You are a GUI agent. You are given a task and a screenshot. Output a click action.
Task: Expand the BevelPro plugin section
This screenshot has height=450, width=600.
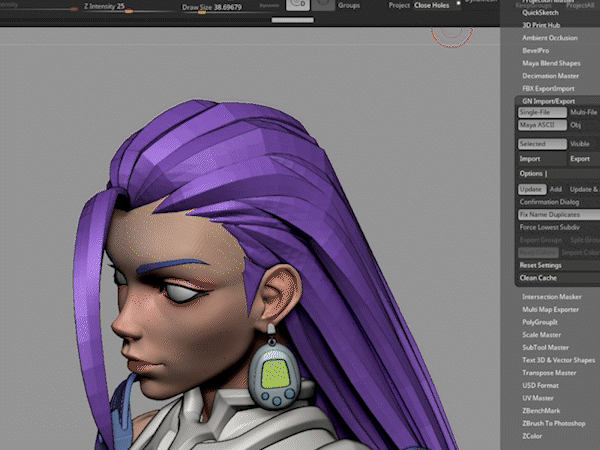pyautogui.click(x=535, y=51)
